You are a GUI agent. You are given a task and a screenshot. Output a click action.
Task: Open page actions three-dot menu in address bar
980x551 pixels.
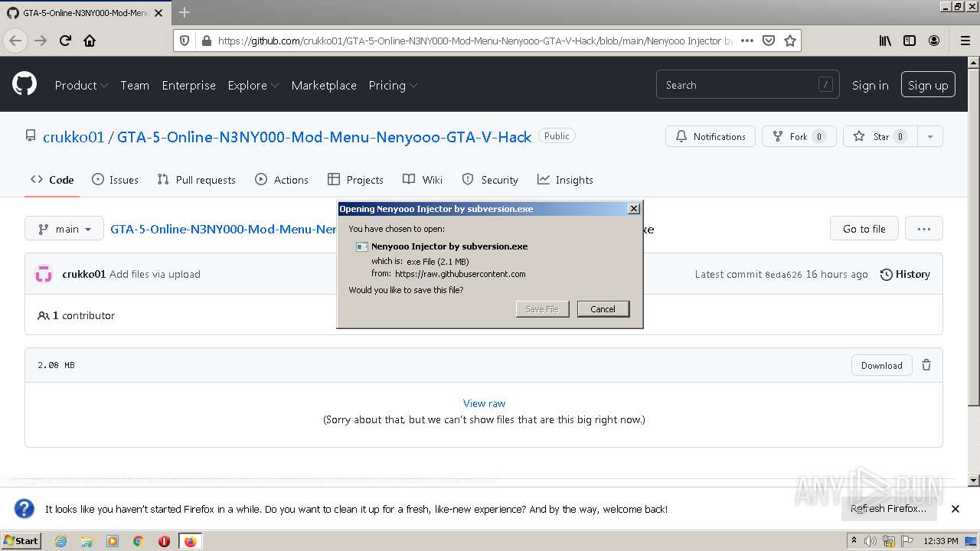coord(747,41)
